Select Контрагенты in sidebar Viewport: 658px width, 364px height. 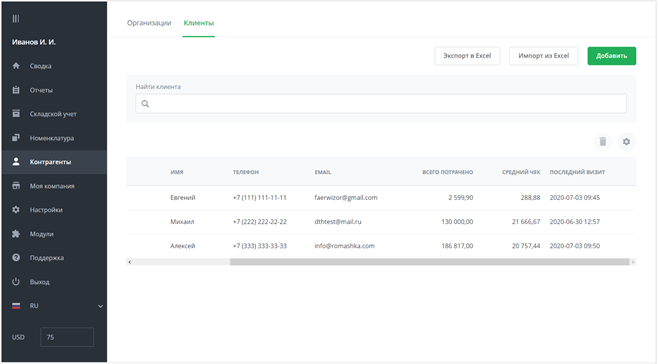pos(50,162)
